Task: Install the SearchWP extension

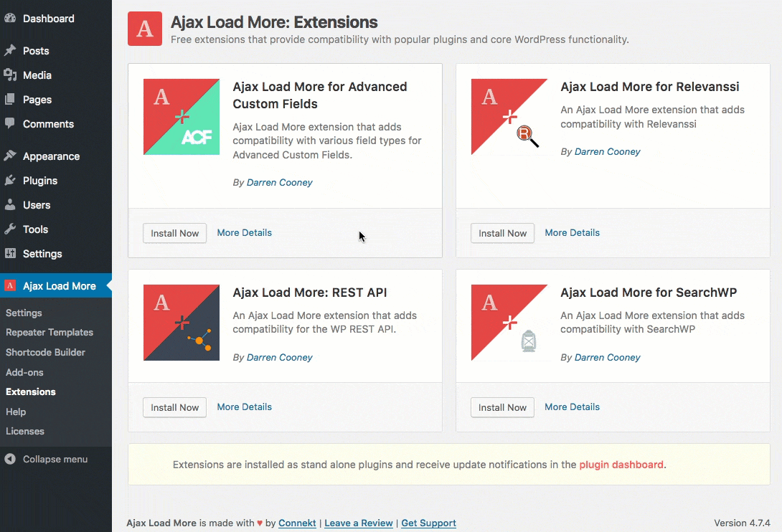Action: click(502, 407)
